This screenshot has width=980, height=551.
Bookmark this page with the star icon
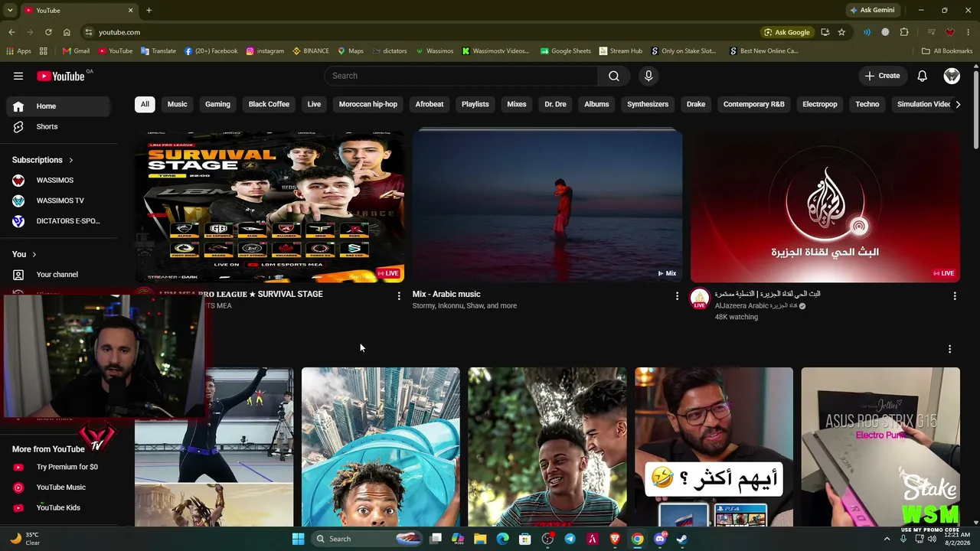click(x=841, y=32)
